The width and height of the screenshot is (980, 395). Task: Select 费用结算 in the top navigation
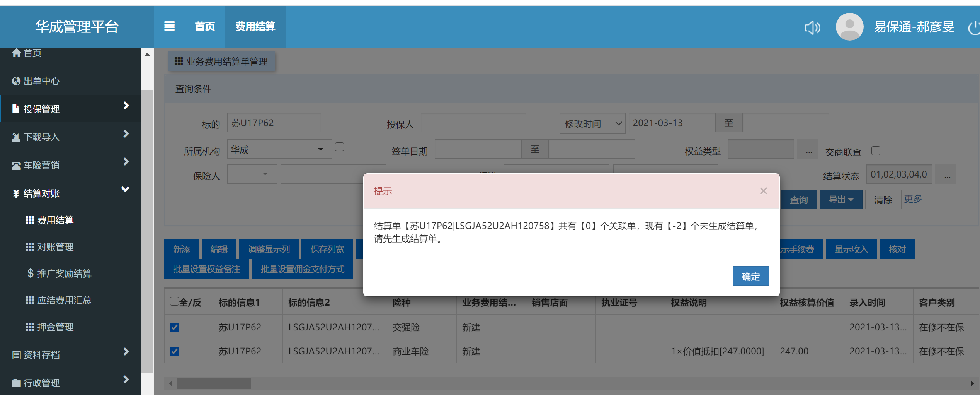[x=255, y=26]
